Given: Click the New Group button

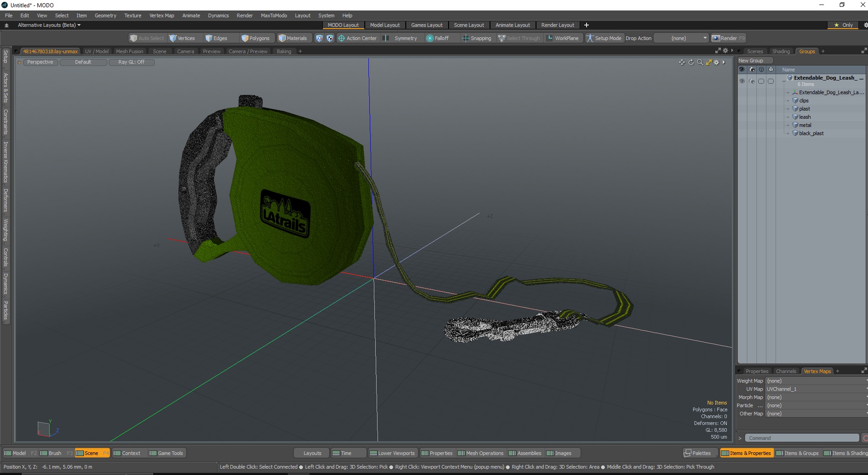Looking at the screenshot, I should (x=755, y=61).
